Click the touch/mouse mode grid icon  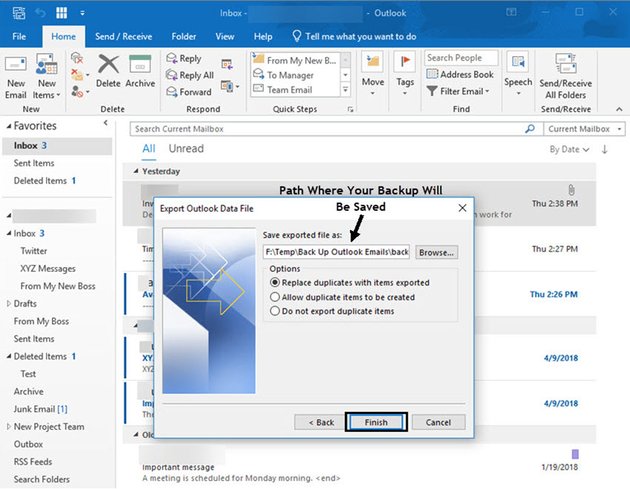point(61,13)
